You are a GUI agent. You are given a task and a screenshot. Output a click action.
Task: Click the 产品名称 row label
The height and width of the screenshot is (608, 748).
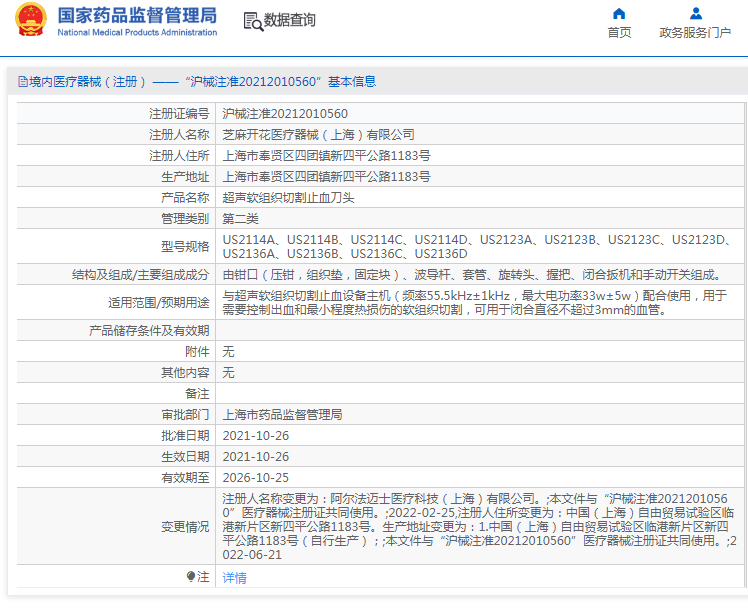(185, 197)
